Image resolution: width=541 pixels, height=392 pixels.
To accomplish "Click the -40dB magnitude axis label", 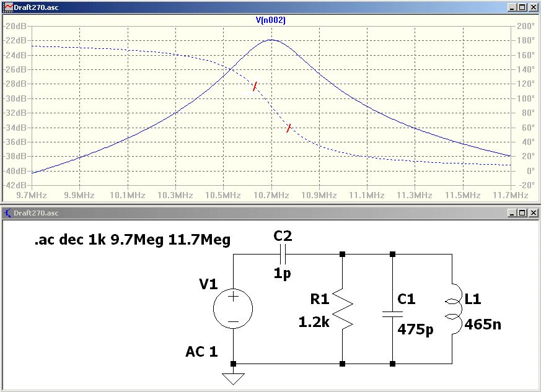I will pyautogui.click(x=15, y=171).
